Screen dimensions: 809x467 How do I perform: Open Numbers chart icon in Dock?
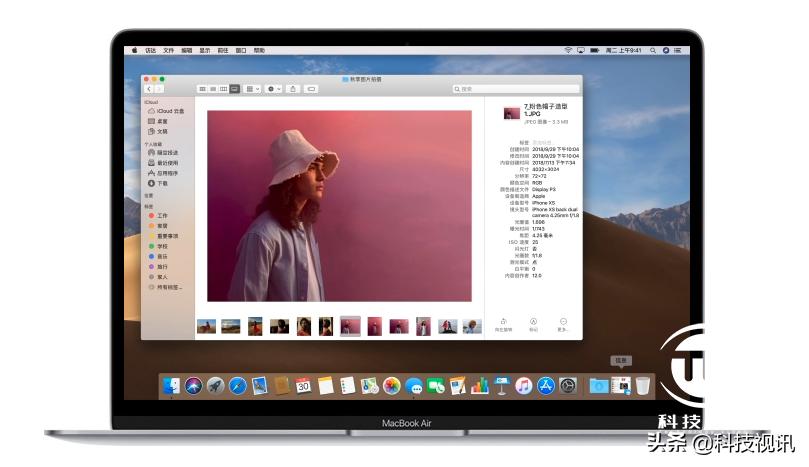point(479,385)
